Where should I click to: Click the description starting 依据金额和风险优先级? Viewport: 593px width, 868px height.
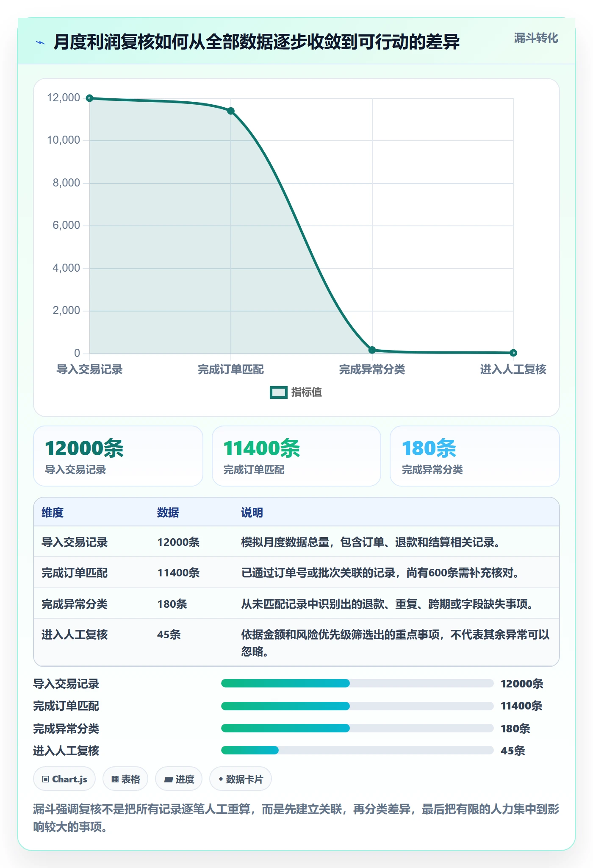(x=396, y=643)
